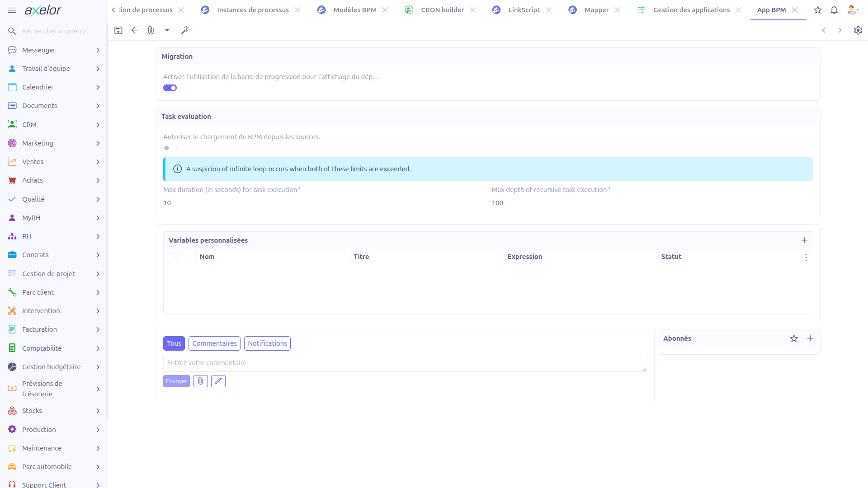Image resolution: width=868 pixels, height=488 pixels.
Task: Click the Comptabilité calculator icon
Action: [12, 348]
